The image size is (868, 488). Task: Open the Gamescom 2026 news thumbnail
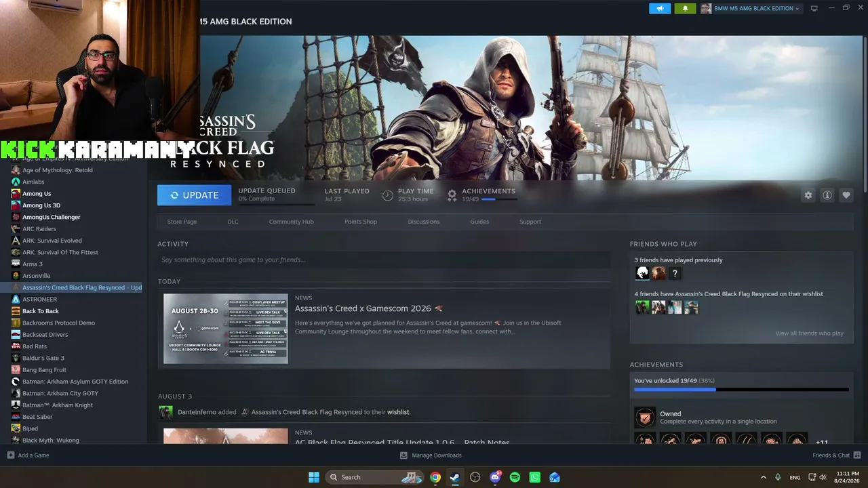tap(226, 329)
